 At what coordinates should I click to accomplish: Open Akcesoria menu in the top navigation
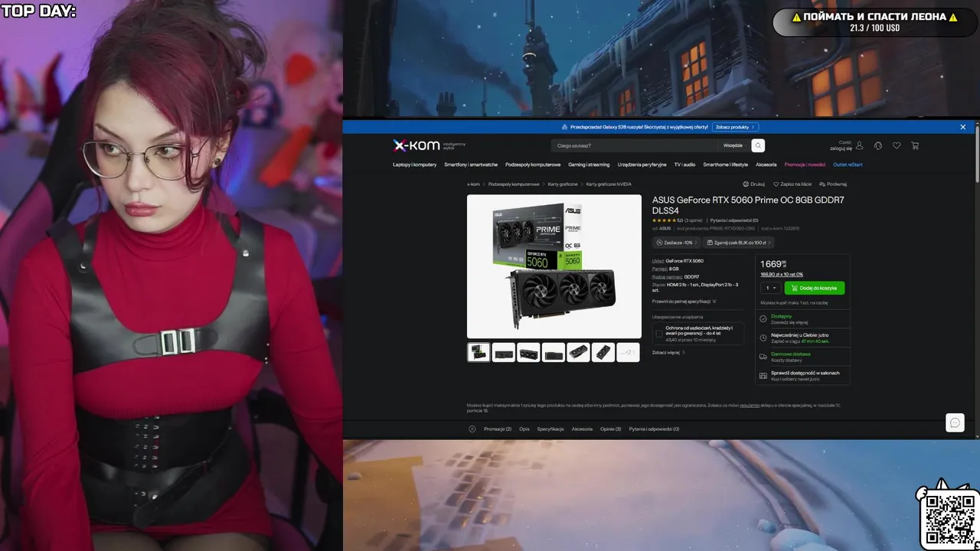(x=766, y=165)
